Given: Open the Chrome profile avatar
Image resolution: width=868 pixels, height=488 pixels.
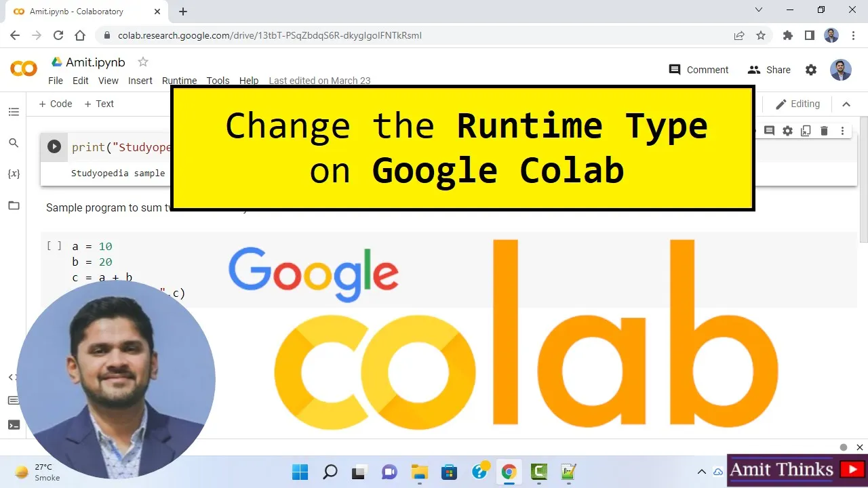Looking at the screenshot, I should coord(831,35).
